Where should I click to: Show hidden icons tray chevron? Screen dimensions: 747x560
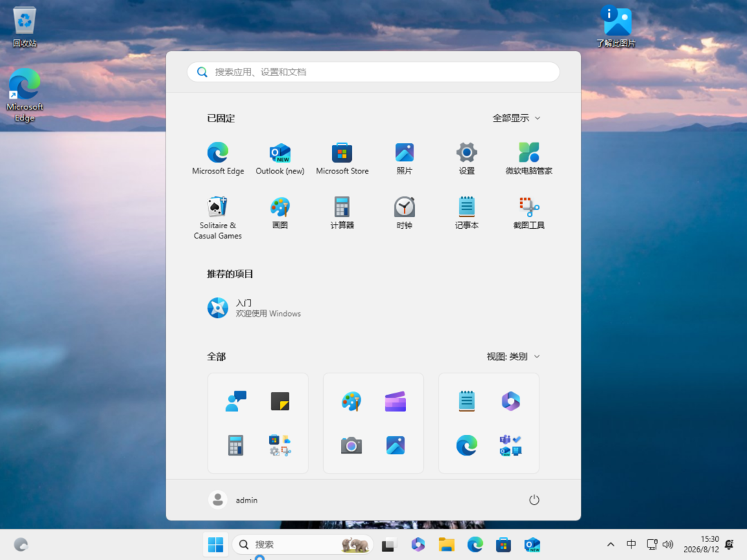tap(610, 544)
